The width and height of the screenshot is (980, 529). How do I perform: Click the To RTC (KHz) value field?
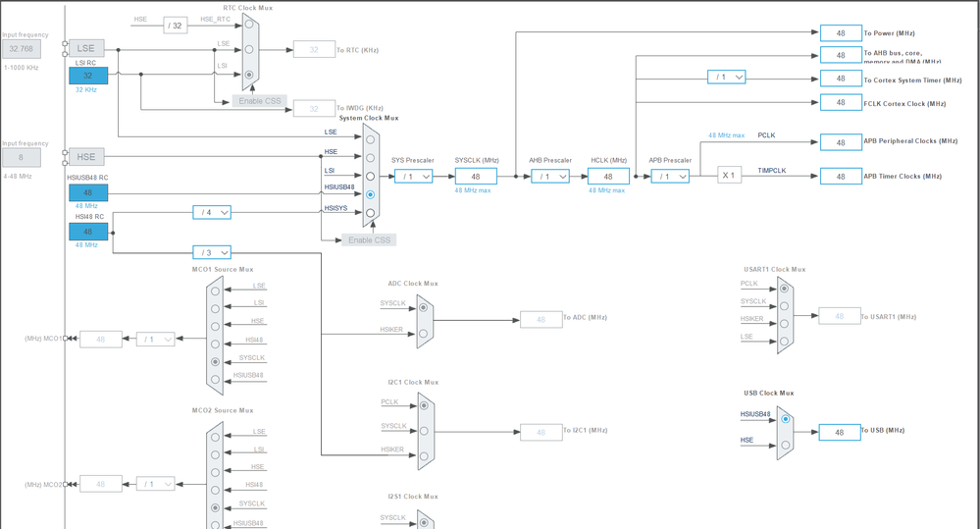314,49
